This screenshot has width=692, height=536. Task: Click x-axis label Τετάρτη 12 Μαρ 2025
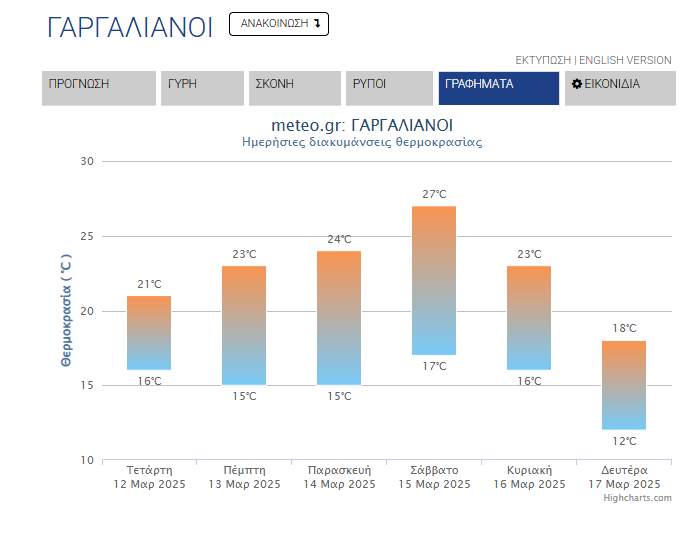click(x=149, y=477)
